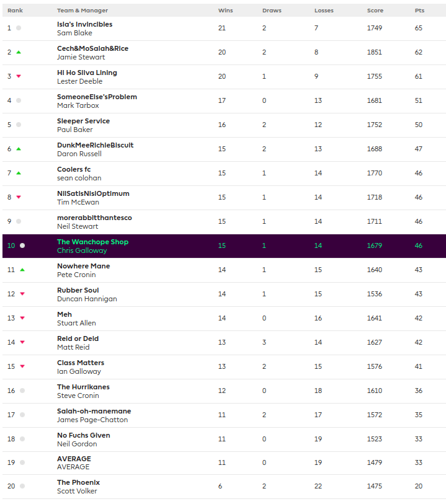Open Sleeper Service team page
The height and width of the screenshot is (504, 446).
click(83, 121)
